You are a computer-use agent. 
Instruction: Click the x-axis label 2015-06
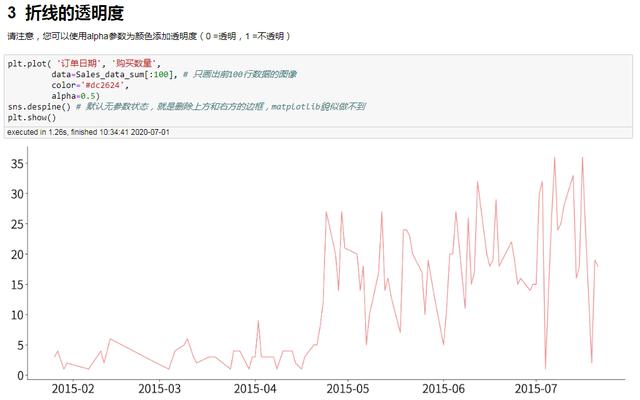[444, 389]
